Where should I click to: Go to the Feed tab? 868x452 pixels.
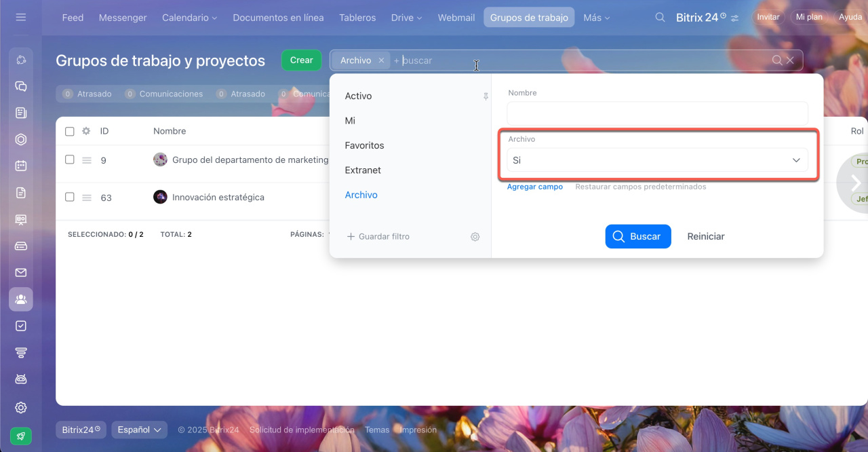(73, 18)
